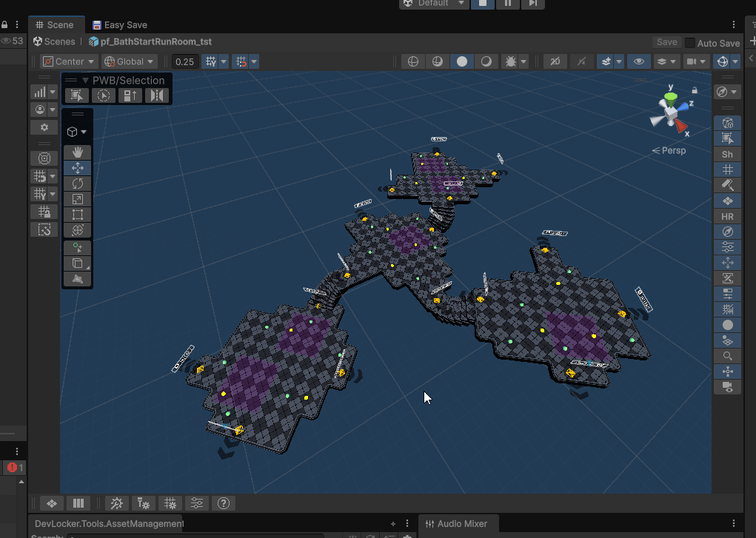
Task: Click the help question mark icon
Action: 224,503
